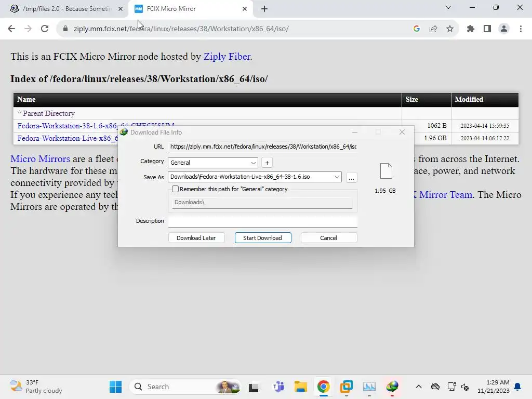Enable Remember this path for General category

click(x=176, y=189)
